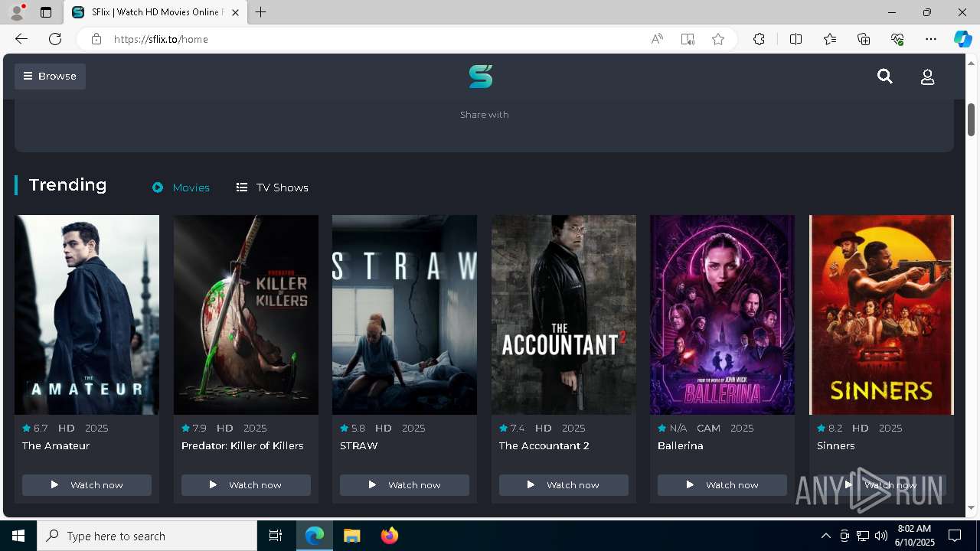Viewport: 980px width, 551px height.
Task: Click the STRAW title link
Action: coord(359,445)
